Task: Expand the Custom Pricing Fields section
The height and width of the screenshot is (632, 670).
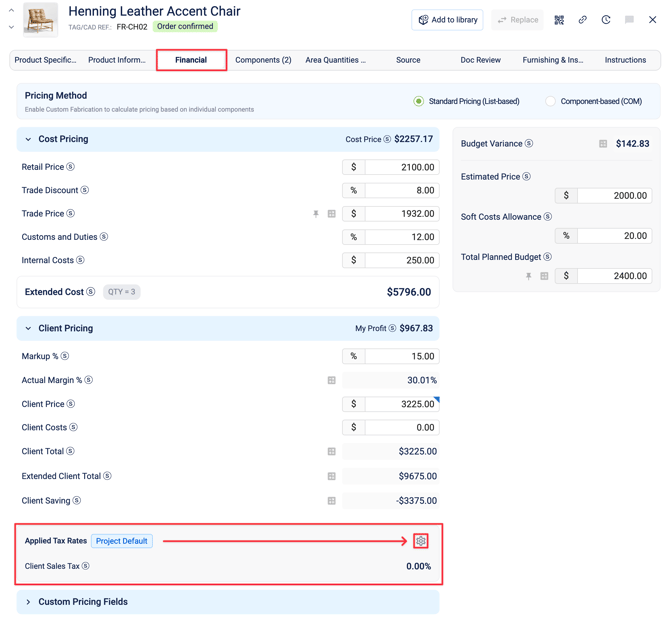Action: click(28, 602)
